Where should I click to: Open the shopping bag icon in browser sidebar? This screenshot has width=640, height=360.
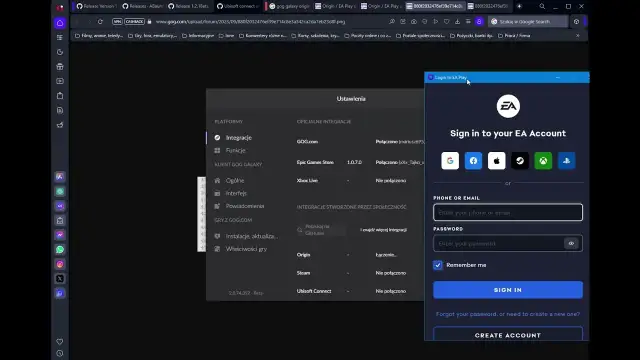60,96
